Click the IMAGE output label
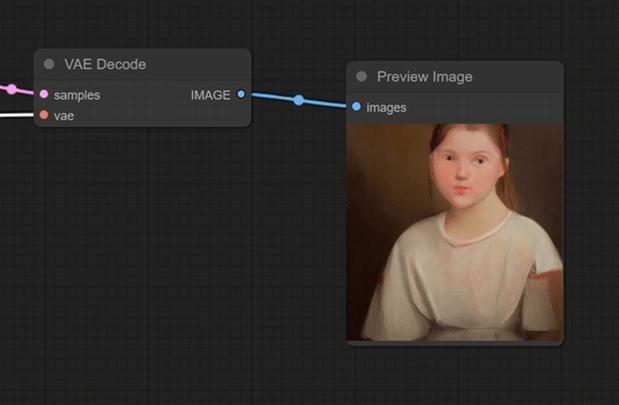 (210, 95)
